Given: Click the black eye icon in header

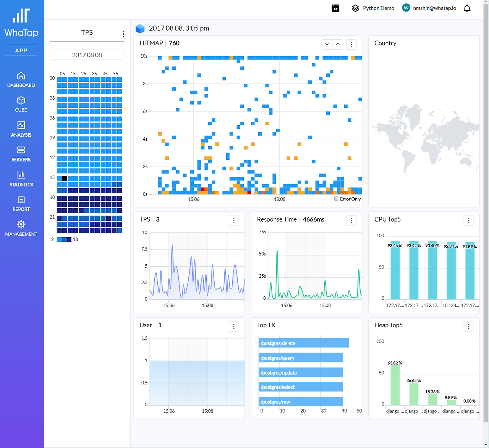Looking at the screenshot, I should 335,8.
